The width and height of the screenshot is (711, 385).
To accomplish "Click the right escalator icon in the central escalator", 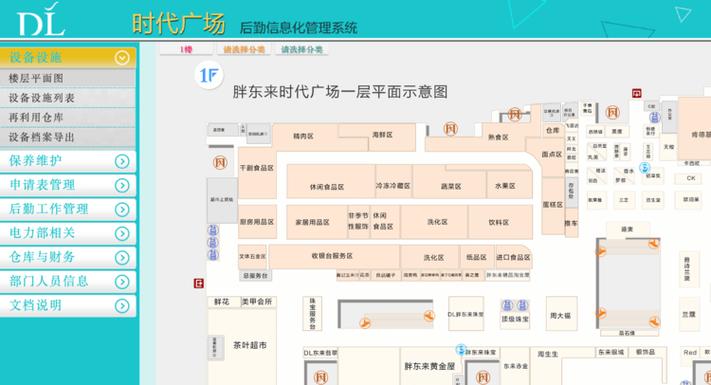I will point(429,316).
